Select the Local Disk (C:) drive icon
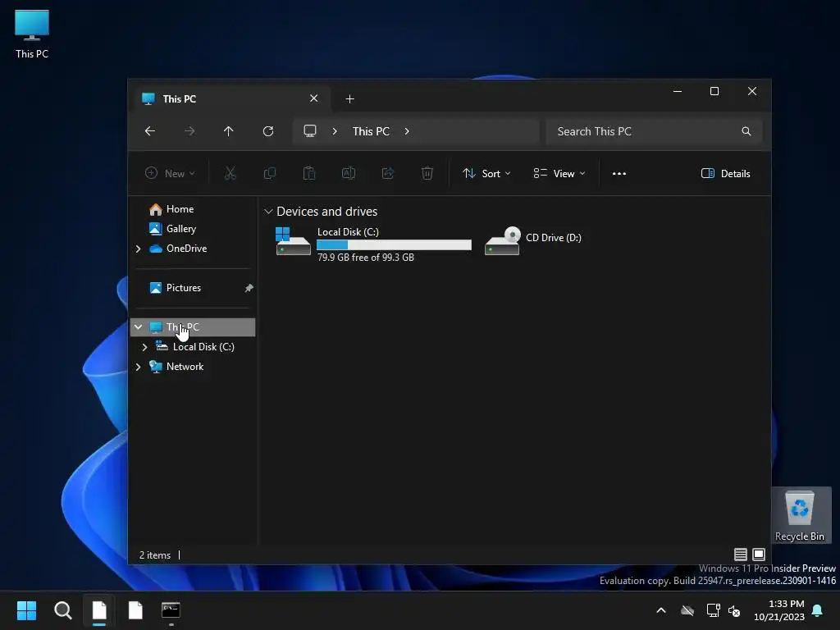Image resolution: width=840 pixels, height=630 pixels. tap(293, 241)
